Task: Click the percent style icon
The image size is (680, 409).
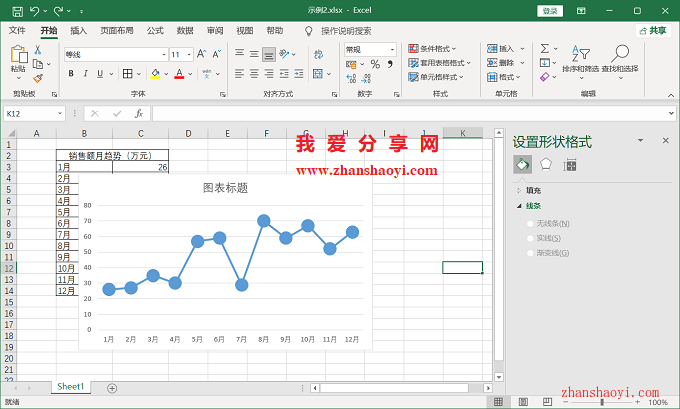Action: tap(375, 64)
